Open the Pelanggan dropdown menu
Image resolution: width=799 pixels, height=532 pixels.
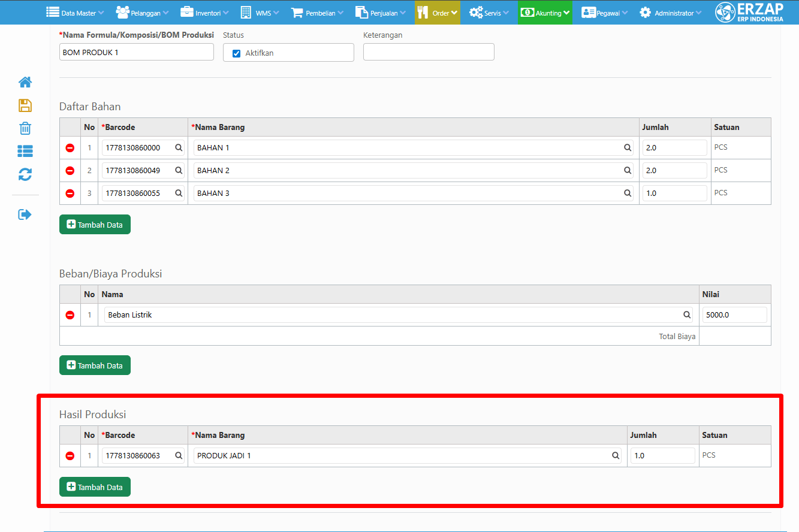click(143, 12)
